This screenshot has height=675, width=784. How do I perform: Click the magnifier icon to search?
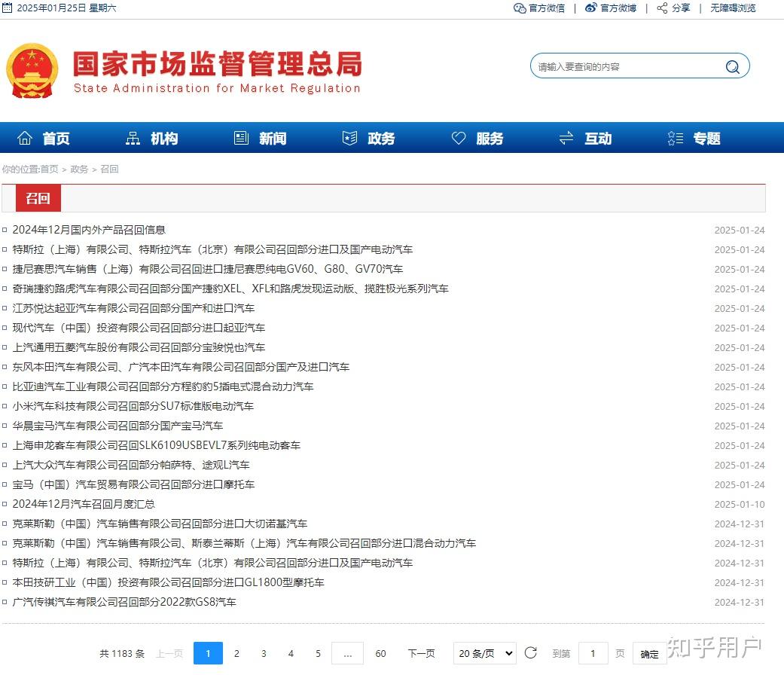point(731,66)
